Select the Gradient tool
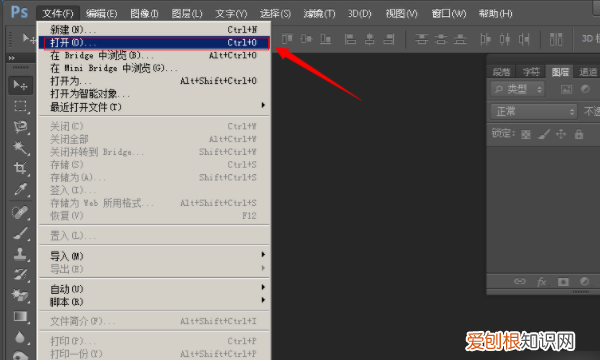This screenshot has width=600, height=360. tap(20, 316)
